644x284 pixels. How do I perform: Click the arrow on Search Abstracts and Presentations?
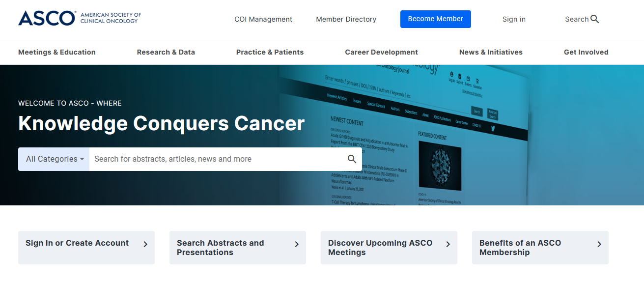coord(297,244)
